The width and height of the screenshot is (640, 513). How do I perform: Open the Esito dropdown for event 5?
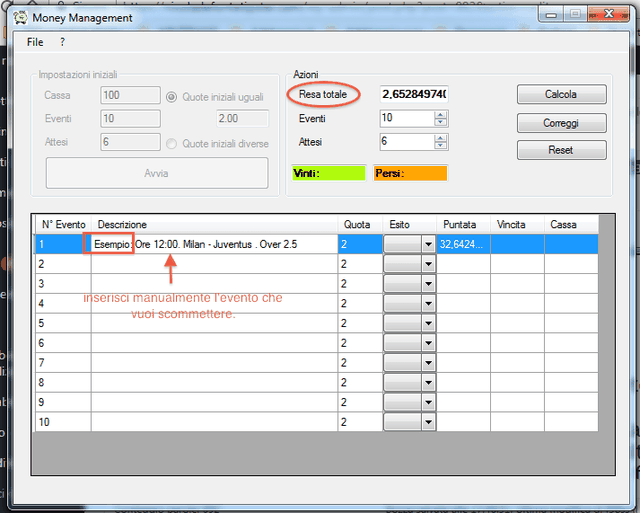point(428,323)
